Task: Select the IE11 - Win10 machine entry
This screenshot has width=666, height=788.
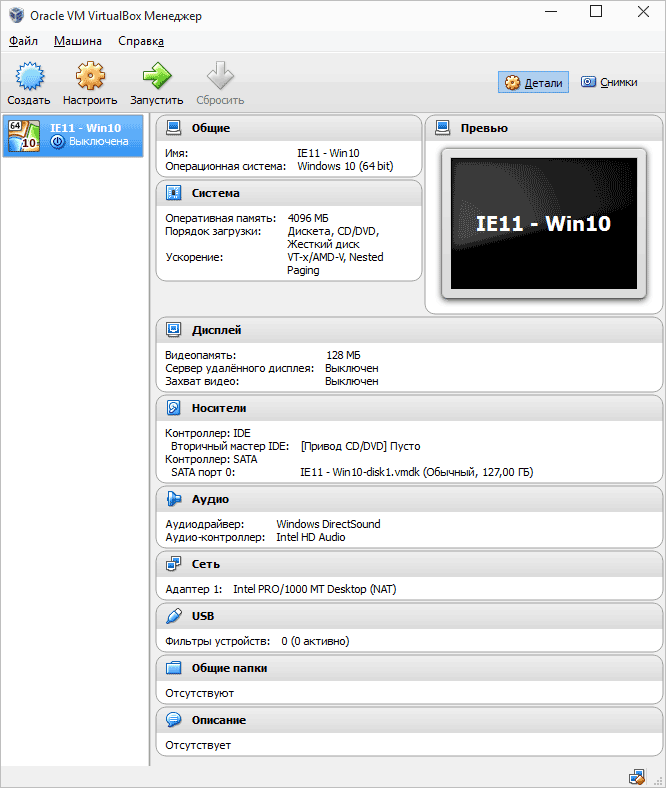Action: coord(73,136)
